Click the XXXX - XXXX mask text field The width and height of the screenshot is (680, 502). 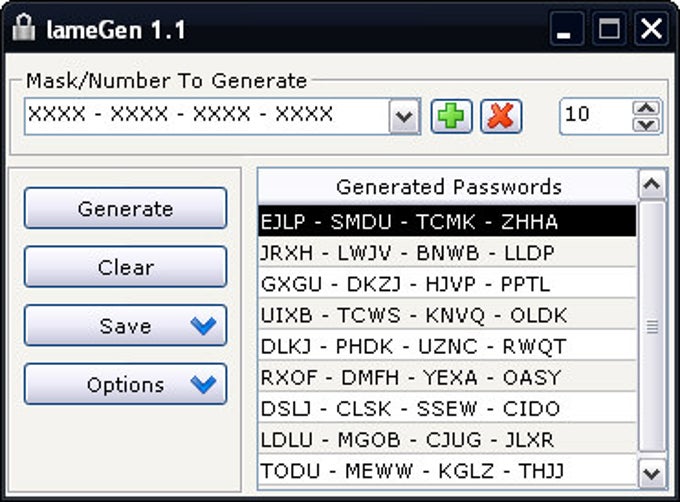[x=207, y=116]
